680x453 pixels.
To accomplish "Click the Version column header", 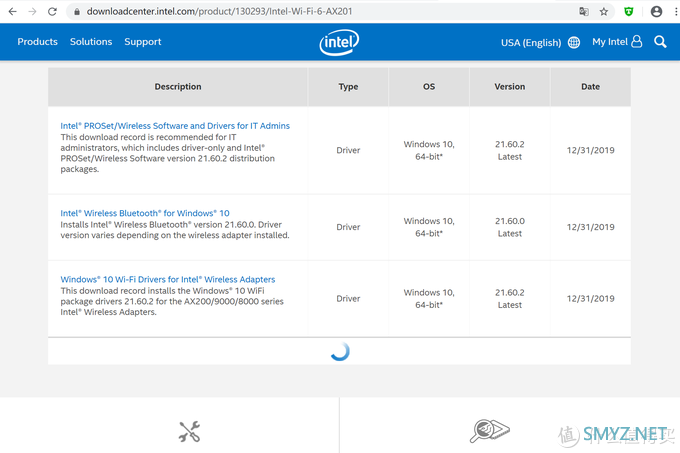I will click(510, 87).
